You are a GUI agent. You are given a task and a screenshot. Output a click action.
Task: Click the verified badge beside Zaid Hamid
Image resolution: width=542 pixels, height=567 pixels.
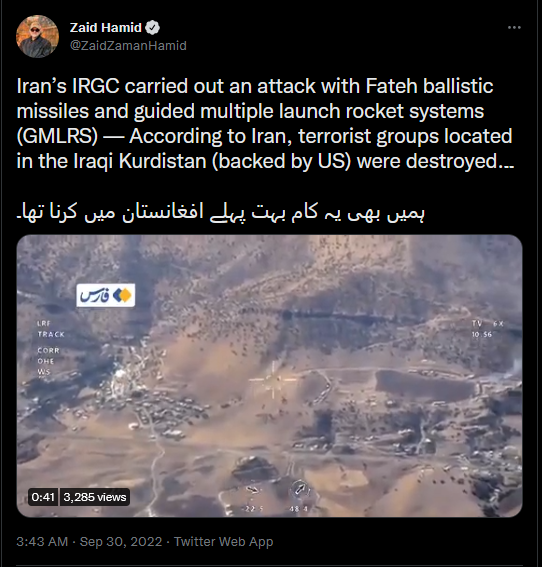[152, 28]
